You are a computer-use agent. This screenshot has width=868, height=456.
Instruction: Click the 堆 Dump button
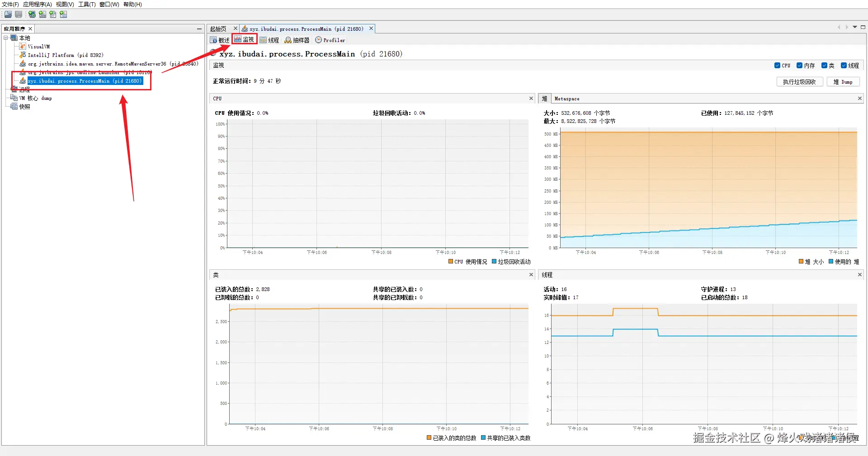point(843,82)
